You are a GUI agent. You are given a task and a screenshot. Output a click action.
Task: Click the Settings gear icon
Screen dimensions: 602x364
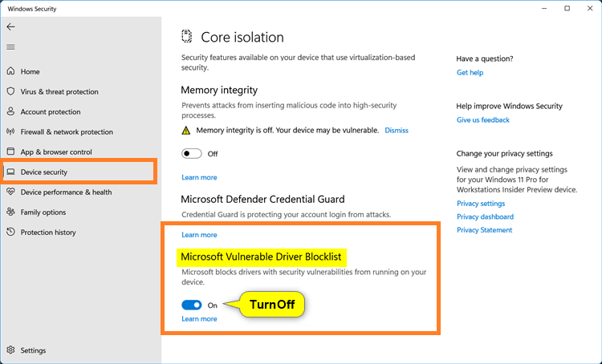11,350
